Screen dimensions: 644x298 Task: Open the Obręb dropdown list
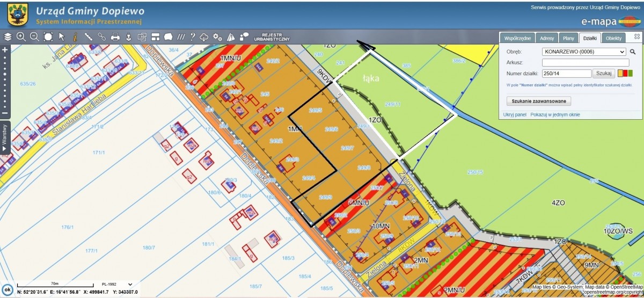pos(584,52)
